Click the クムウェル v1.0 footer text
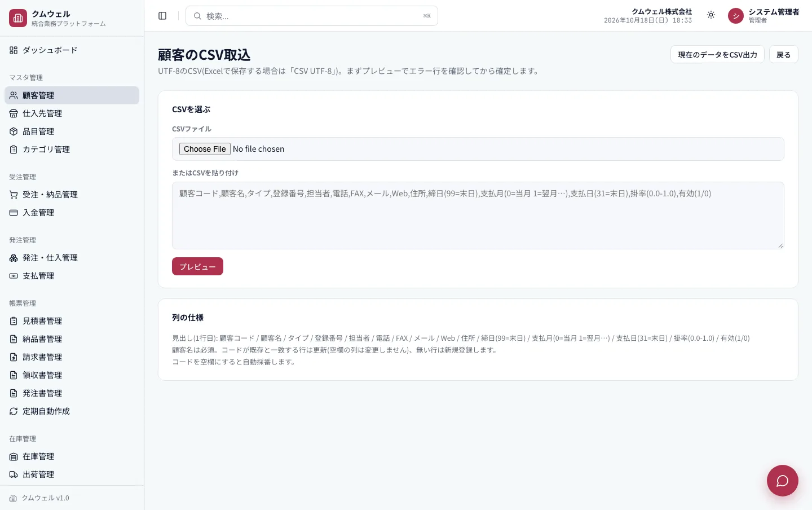Viewport: 812px width, 510px height. (x=45, y=498)
